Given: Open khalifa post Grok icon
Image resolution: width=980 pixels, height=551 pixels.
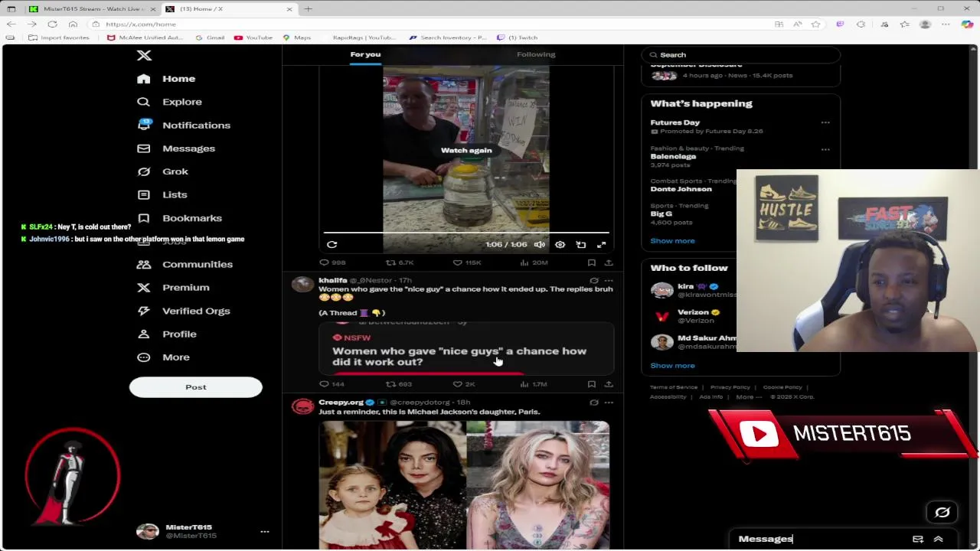Looking at the screenshot, I should click(594, 281).
